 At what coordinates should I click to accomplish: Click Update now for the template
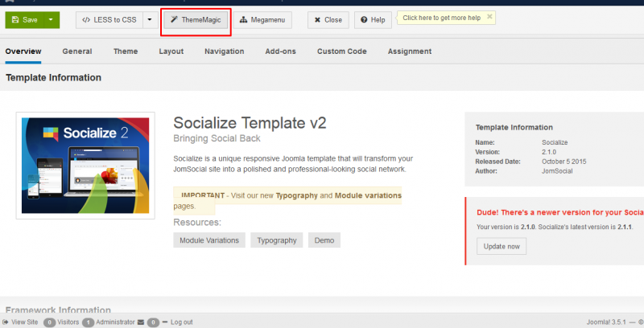tap(502, 246)
